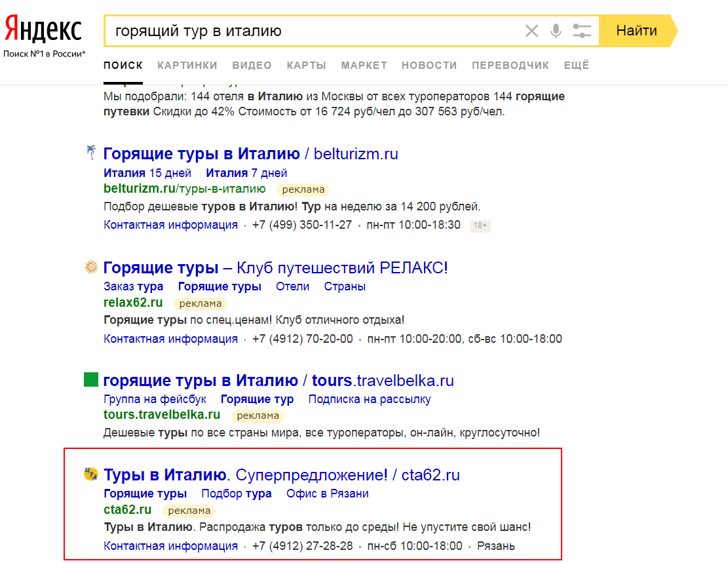Click phone number +7 (4912) 70-20-00
The width and height of the screenshot is (728, 563).
(302, 339)
